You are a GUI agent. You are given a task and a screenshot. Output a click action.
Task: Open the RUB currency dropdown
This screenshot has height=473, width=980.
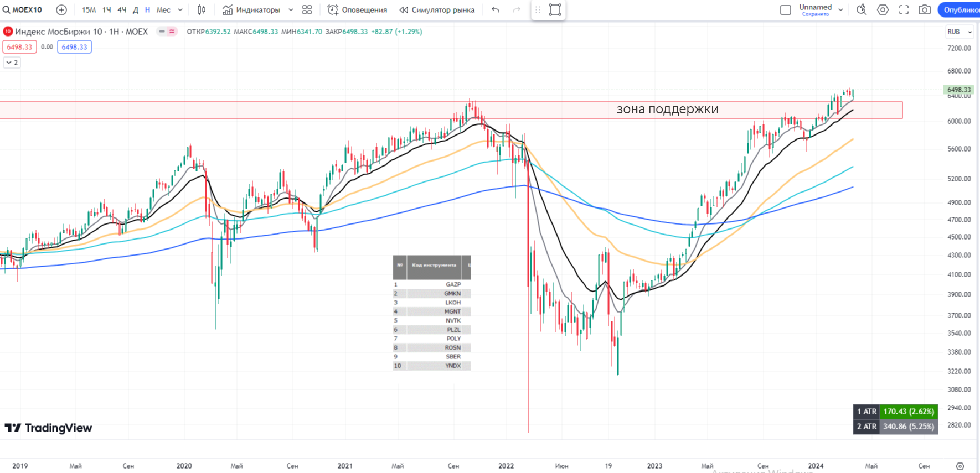[x=960, y=32]
